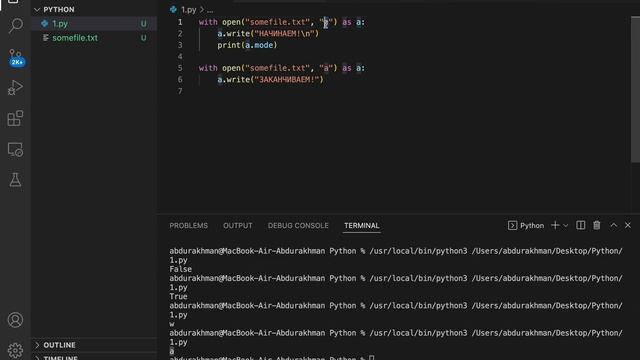This screenshot has height=360, width=640.
Task: Click the "ЗАКАНЧИВАЕМ!" string in line 6
Action: [287, 79]
